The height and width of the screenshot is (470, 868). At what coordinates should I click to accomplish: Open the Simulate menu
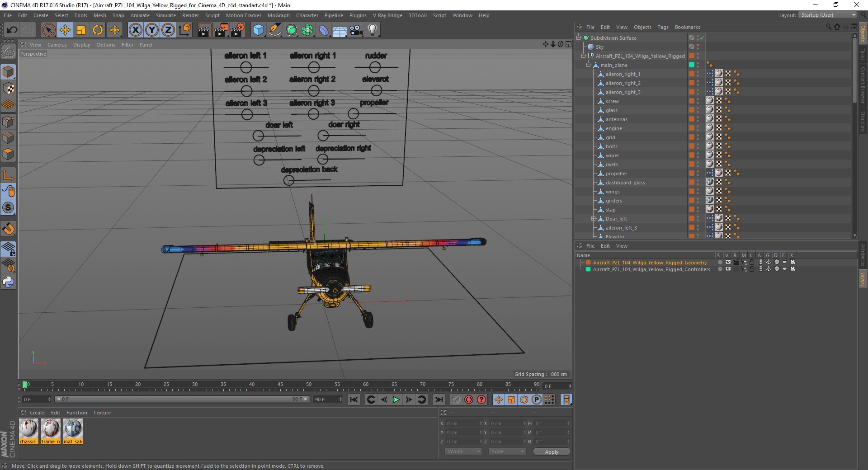pyautogui.click(x=165, y=15)
